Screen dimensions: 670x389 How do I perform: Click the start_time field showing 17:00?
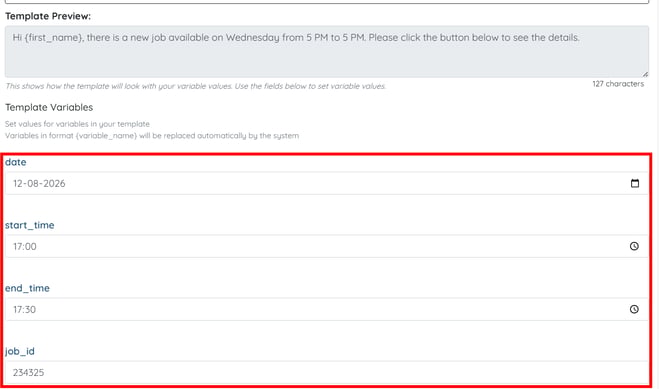point(327,246)
